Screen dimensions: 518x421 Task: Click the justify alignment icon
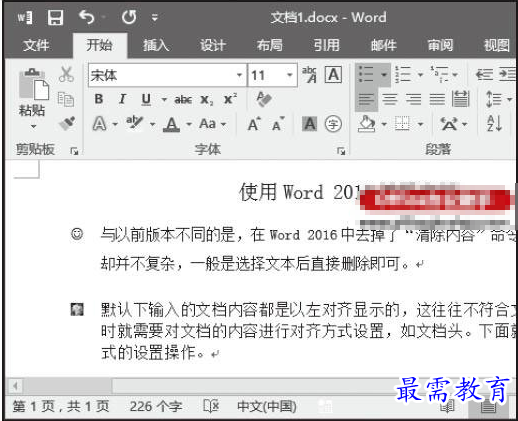pyautogui.click(x=437, y=99)
